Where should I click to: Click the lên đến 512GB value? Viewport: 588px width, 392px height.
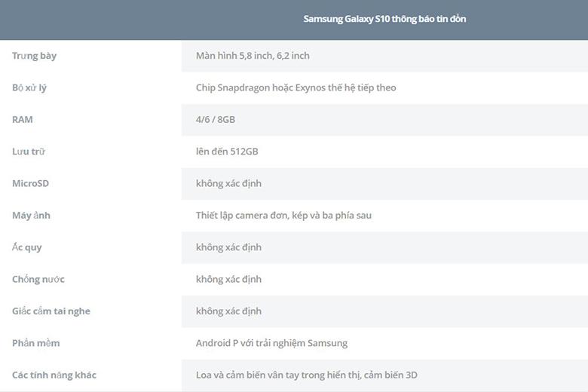[227, 152]
